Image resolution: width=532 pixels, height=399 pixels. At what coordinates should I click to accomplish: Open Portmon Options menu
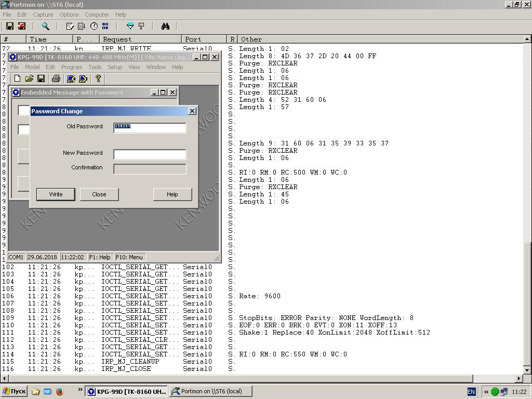[69, 15]
